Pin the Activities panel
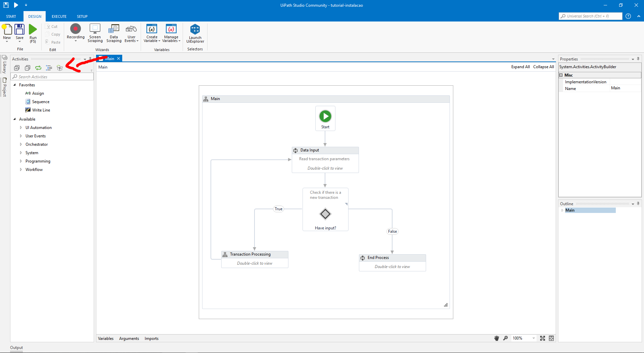The width and height of the screenshot is (644, 353). coord(90,59)
